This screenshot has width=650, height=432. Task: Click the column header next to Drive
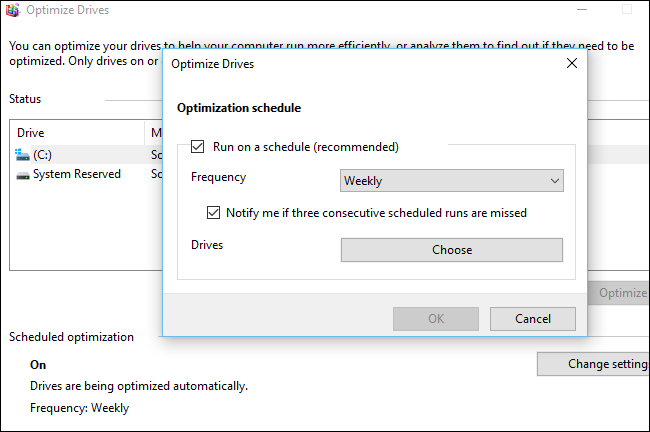tap(155, 133)
